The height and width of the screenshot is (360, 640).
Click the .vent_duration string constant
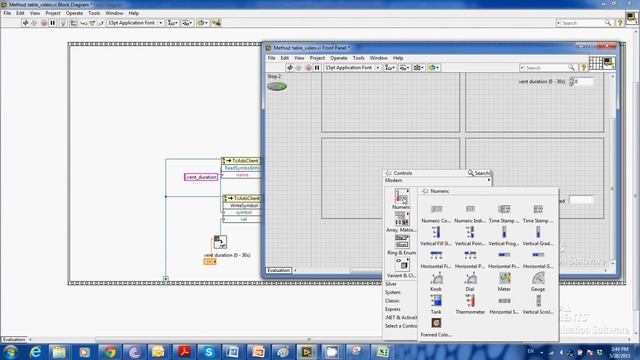[x=201, y=177]
